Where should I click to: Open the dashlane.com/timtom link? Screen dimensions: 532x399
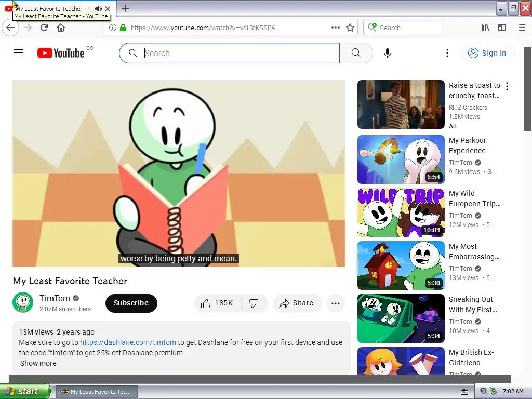pos(128,342)
